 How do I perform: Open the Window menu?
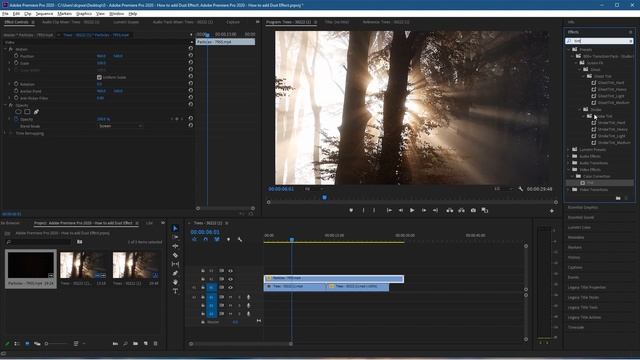[x=117, y=13]
